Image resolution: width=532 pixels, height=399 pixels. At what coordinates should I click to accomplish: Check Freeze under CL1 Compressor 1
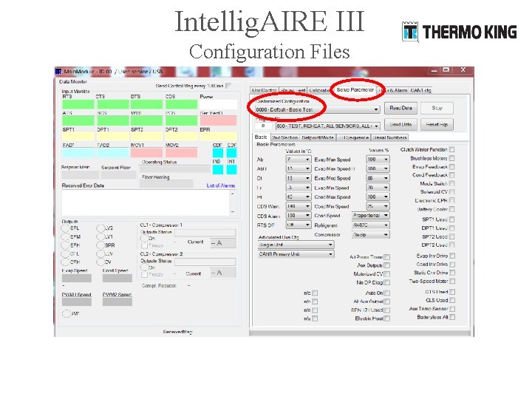point(145,245)
